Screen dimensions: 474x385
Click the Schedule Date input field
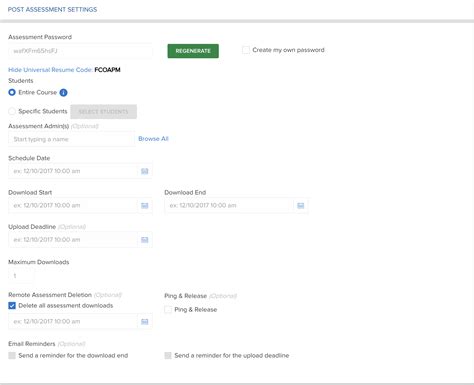point(73,171)
